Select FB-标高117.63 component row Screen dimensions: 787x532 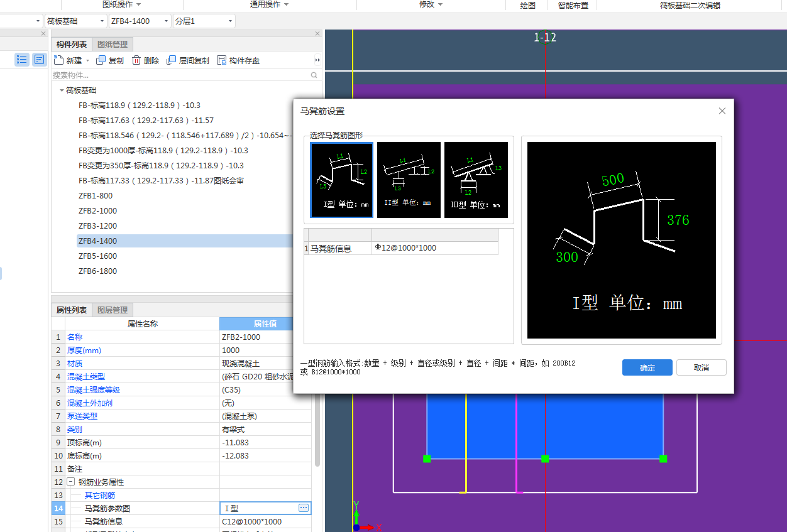[146, 121]
